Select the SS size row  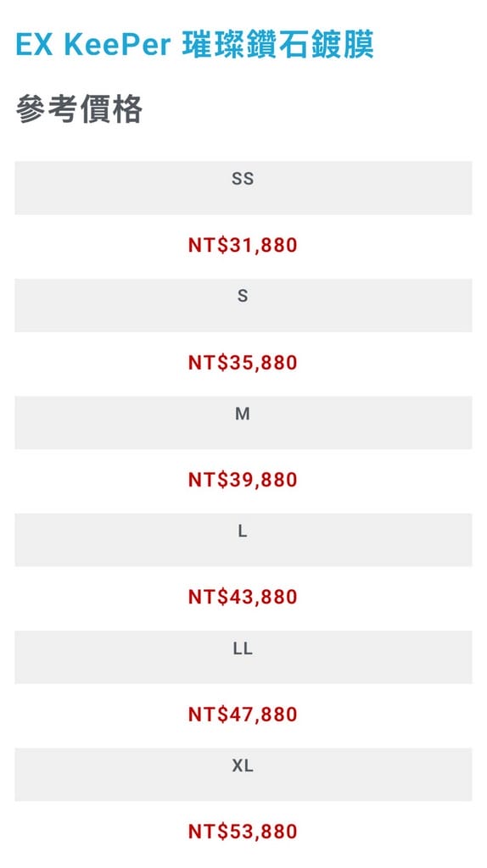243,187
